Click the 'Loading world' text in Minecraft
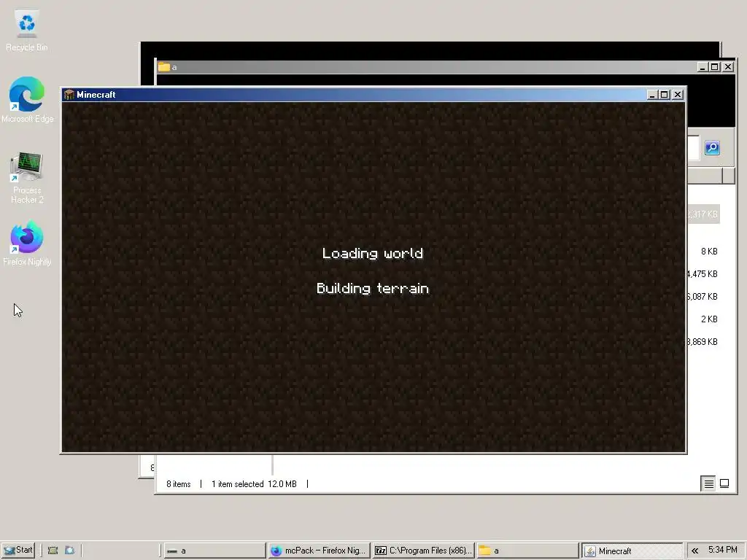747x560 pixels. pyautogui.click(x=373, y=253)
